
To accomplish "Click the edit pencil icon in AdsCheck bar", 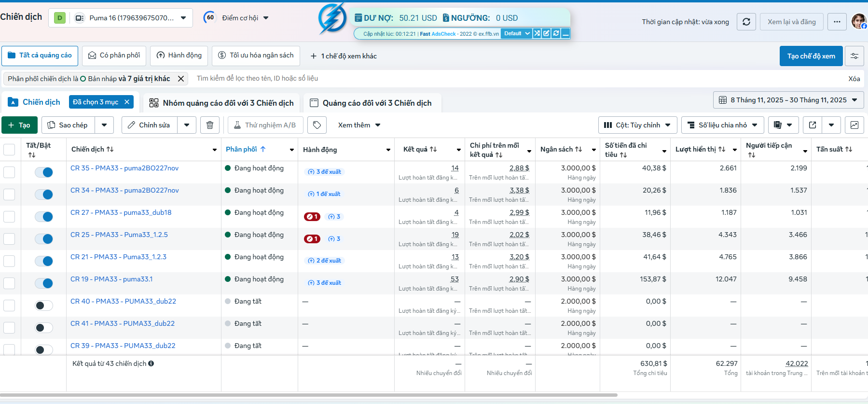I will [547, 33].
